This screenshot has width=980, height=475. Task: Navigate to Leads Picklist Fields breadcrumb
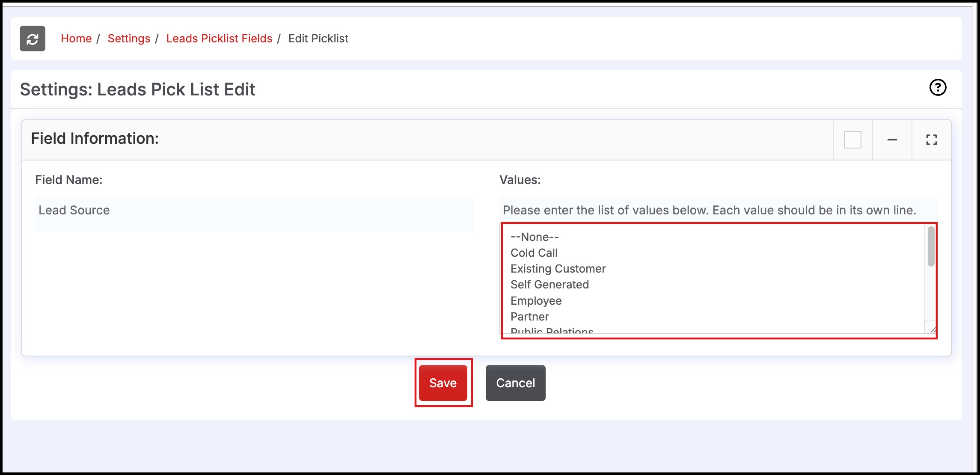click(x=219, y=39)
